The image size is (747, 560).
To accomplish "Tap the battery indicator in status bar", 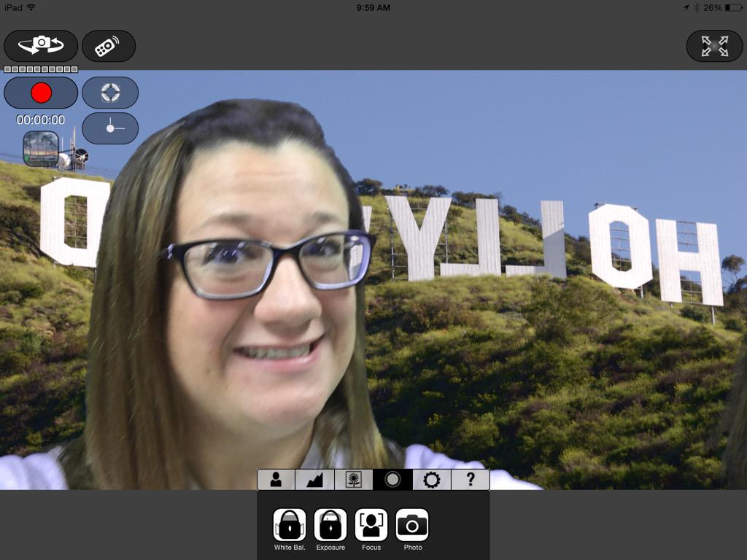I will click(732, 7).
